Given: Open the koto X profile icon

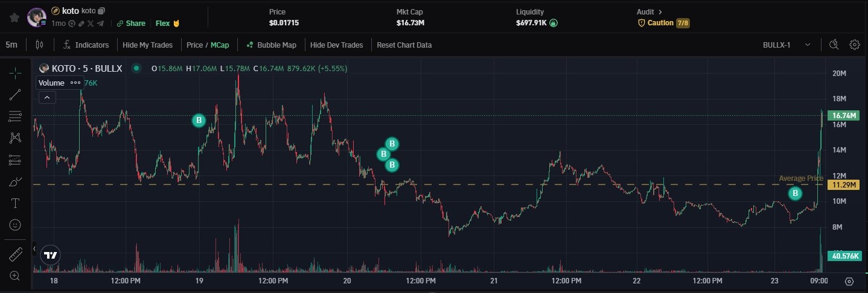Looking at the screenshot, I should tap(90, 24).
